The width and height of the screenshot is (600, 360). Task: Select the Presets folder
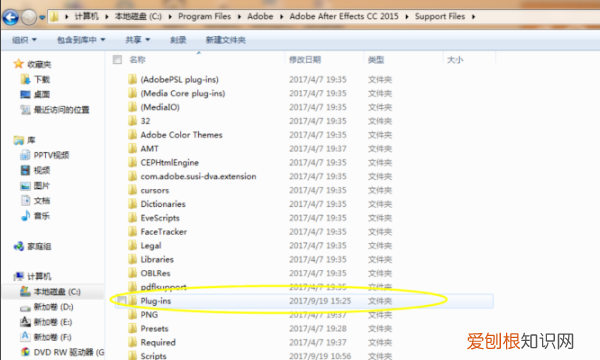pyautogui.click(x=154, y=329)
